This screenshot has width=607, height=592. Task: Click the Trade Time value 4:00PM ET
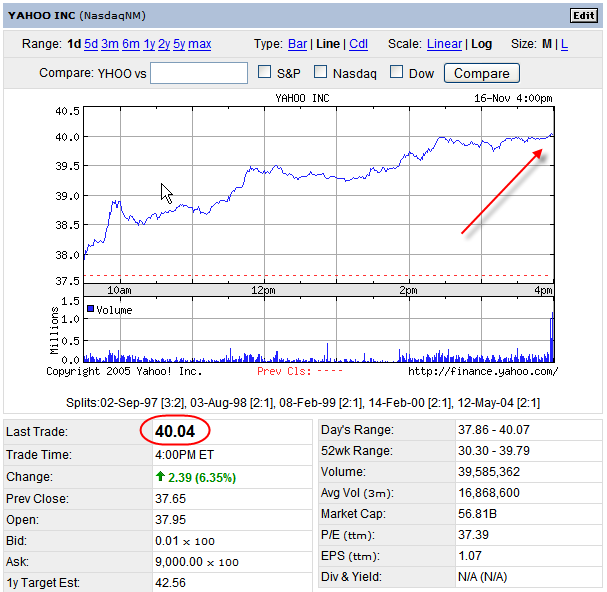point(184,455)
